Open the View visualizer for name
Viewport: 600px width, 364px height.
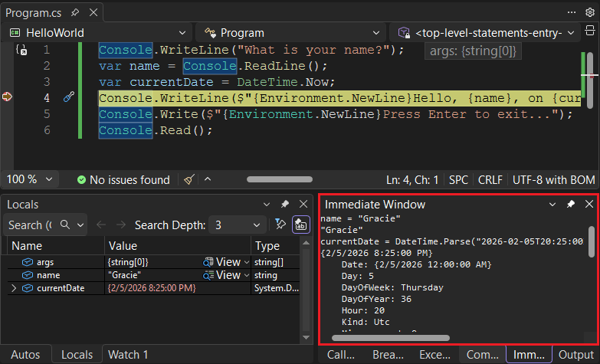222,275
